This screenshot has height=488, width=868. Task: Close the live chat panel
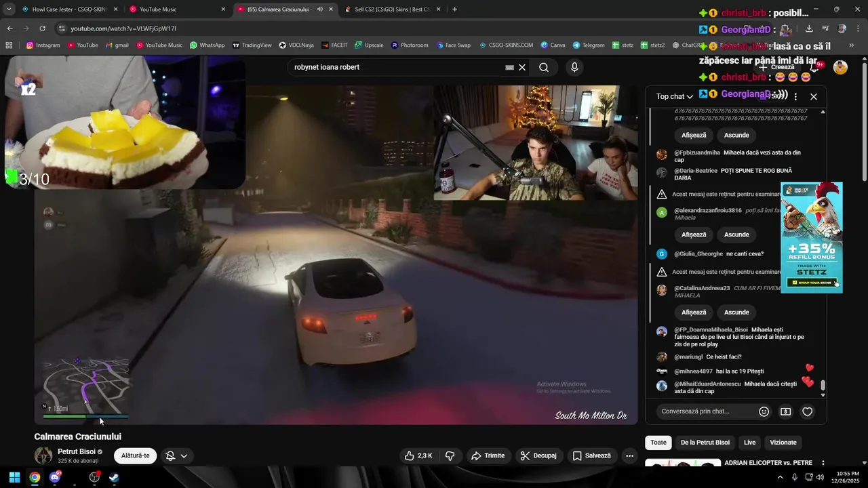pos(814,96)
